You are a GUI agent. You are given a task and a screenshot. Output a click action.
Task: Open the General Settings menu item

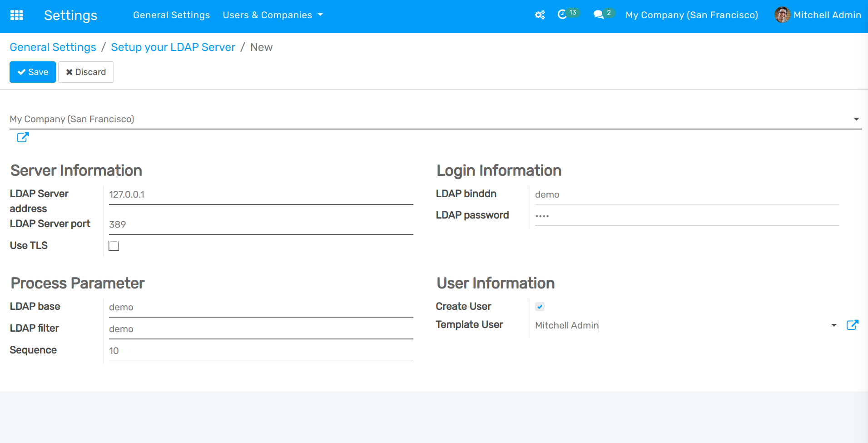point(171,15)
